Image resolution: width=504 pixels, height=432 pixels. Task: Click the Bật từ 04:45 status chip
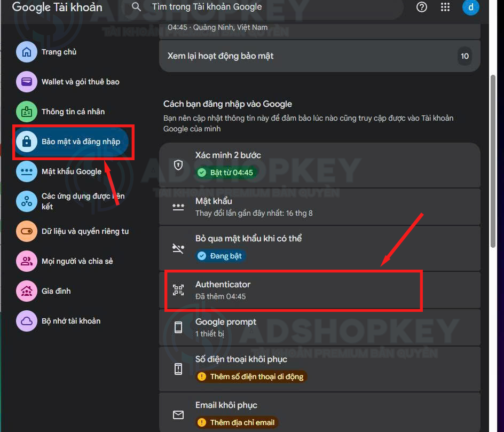point(226,172)
